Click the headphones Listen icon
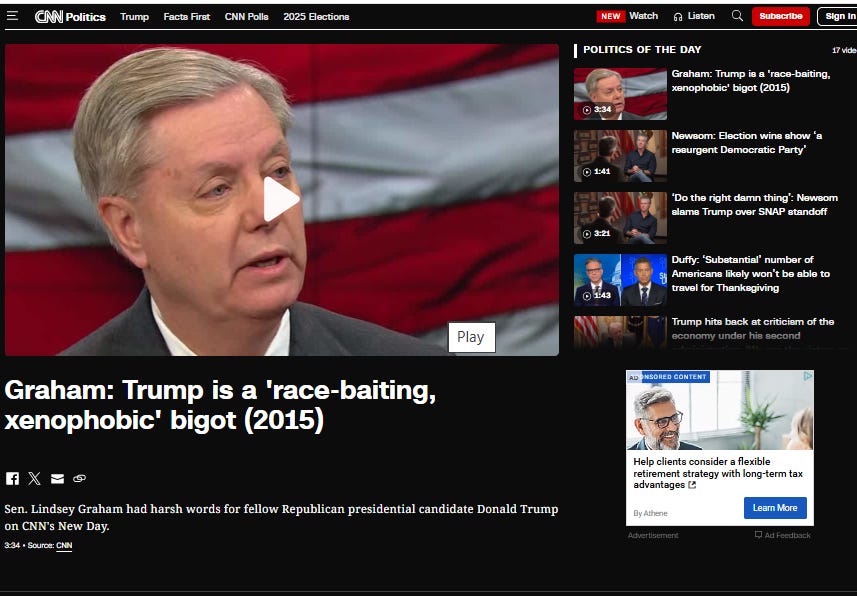This screenshot has width=857, height=596. (678, 17)
